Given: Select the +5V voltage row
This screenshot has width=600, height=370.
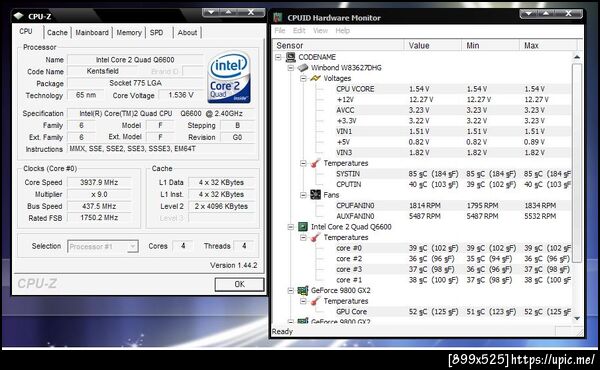Looking at the screenshot, I should coord(452,142).
